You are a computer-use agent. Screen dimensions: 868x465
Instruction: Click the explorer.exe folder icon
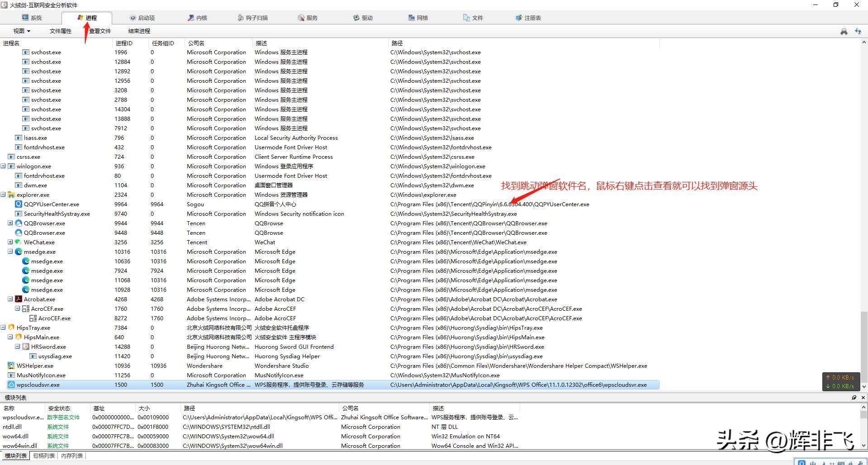pos(11,195)
